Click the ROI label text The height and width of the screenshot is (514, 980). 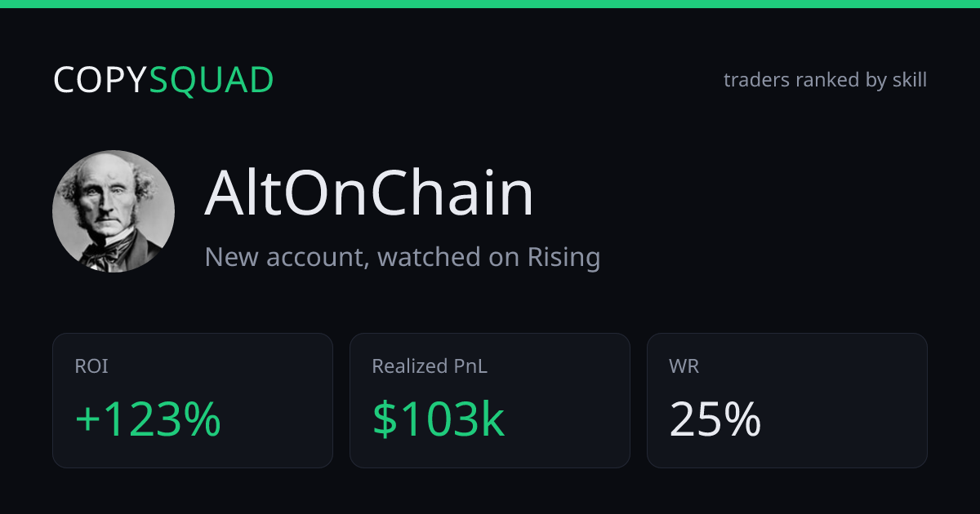coord(91,366)
